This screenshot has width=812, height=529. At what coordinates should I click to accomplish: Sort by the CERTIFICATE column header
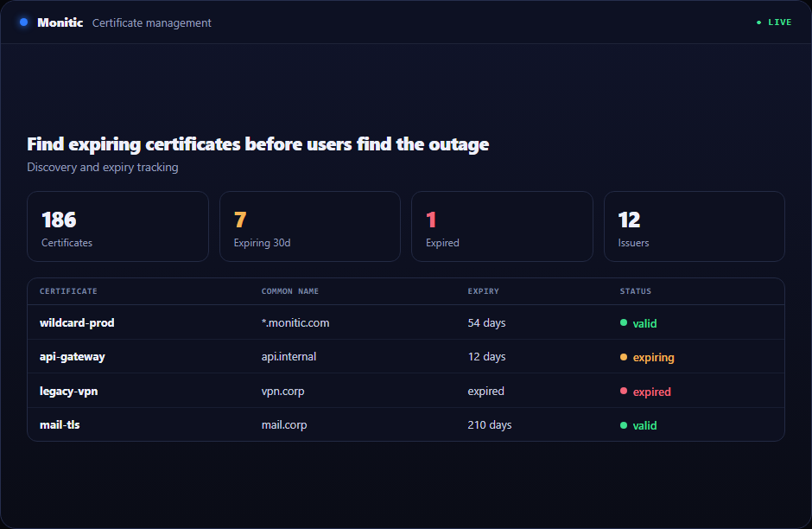coord(68,291)
